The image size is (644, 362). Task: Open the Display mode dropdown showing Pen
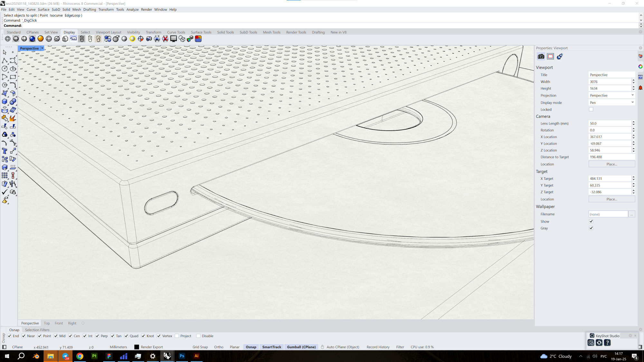point(611,103)
